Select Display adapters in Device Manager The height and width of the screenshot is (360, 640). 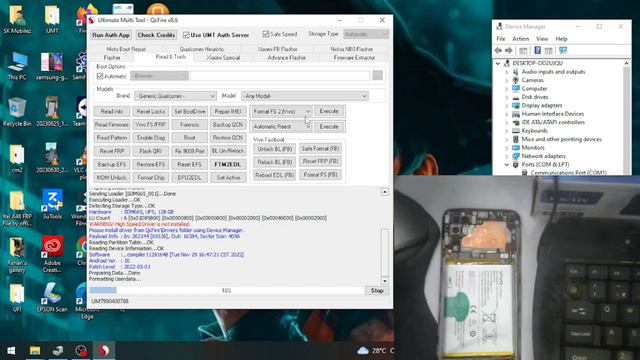point(542,106)
